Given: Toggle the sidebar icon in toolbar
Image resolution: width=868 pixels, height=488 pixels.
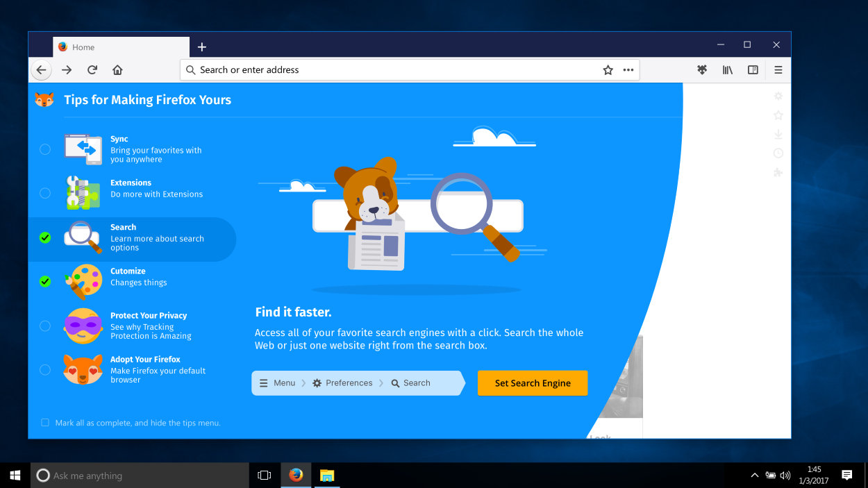Looking at the screenshot, I should pyautogui.click(x=753, y=70).
